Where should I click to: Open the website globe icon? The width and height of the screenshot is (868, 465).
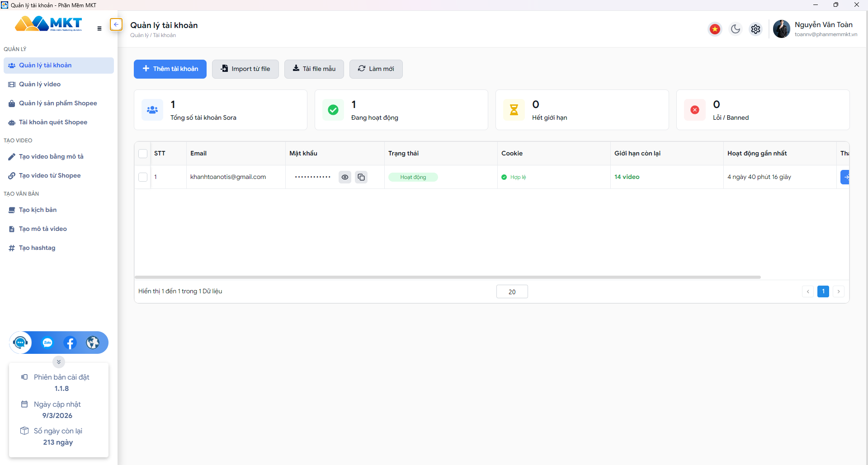tap(93, 343)
